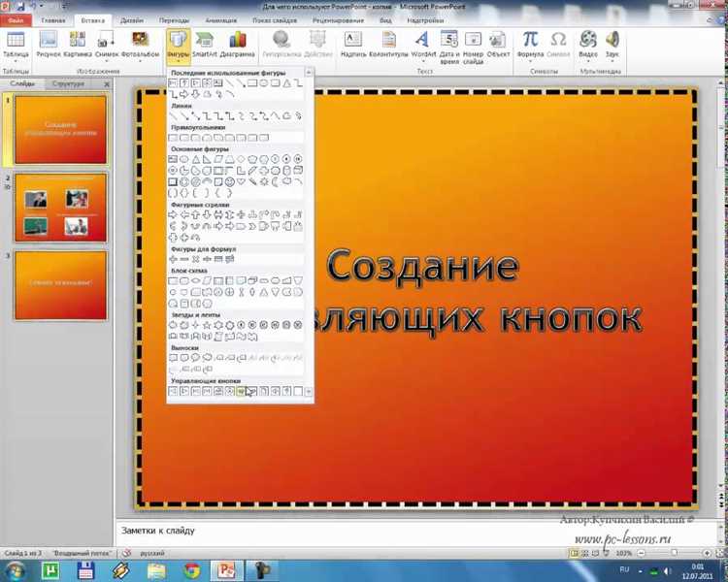The width and height of the screenshot is (728, 582).
Task: Switch to the Дизайн ribbon tab
Action: 131,19
